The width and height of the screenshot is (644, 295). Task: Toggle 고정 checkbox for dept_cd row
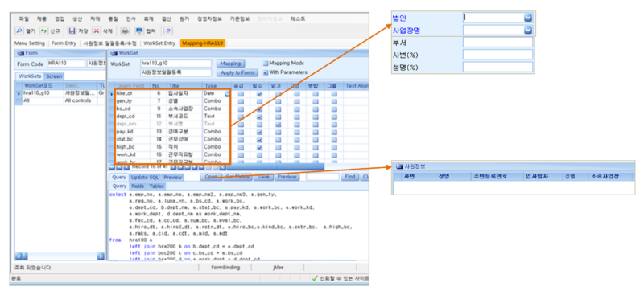[x=296, y=117]
